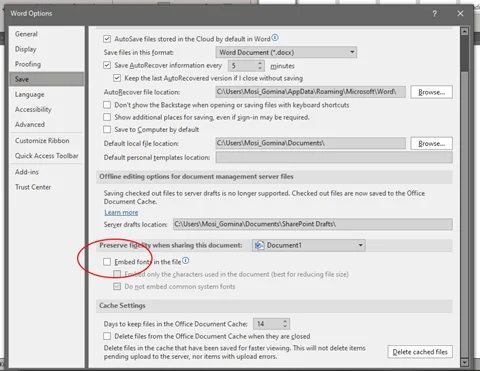Image resolution: width=480 pixels, height=371 pixels.
Task: Click the AutoRecover minutes value field
Action: pyautogui.click(x=243, y=66)
